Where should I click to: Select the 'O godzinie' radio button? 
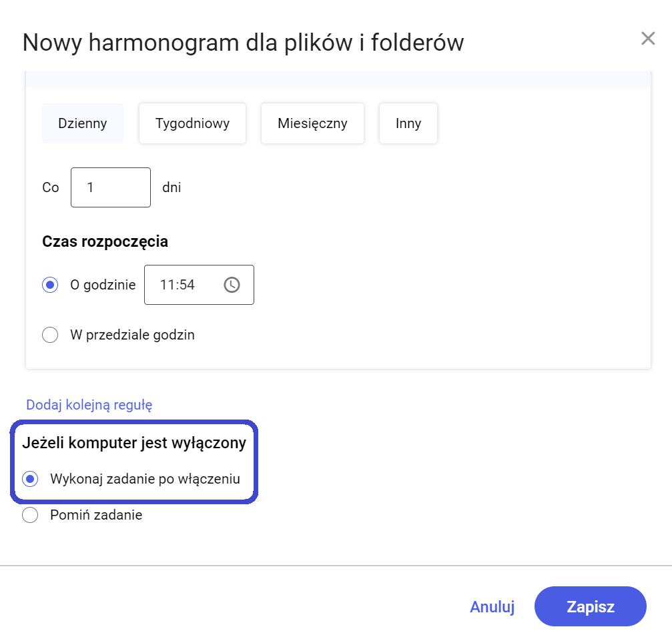50,285
